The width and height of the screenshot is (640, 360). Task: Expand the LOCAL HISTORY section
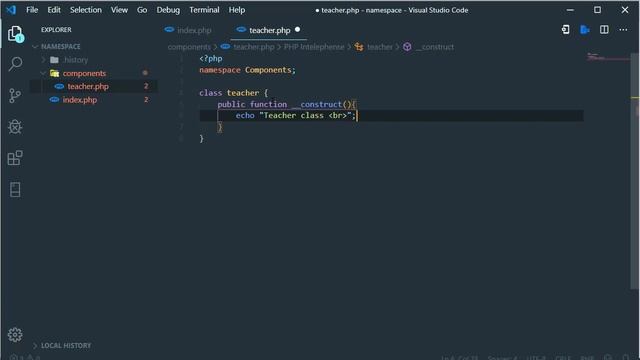pyautogui.click(x=36, y=346)
